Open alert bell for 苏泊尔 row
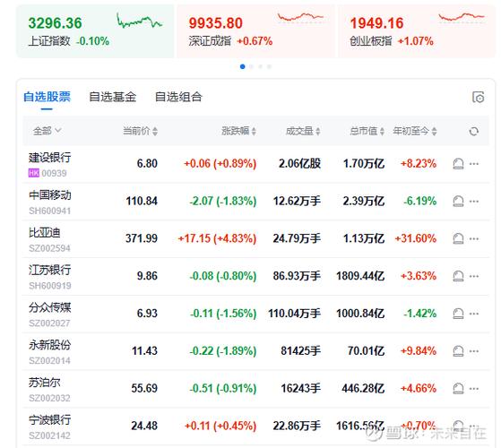This screenshot has height=448, width=501. (x=458, y=388)
